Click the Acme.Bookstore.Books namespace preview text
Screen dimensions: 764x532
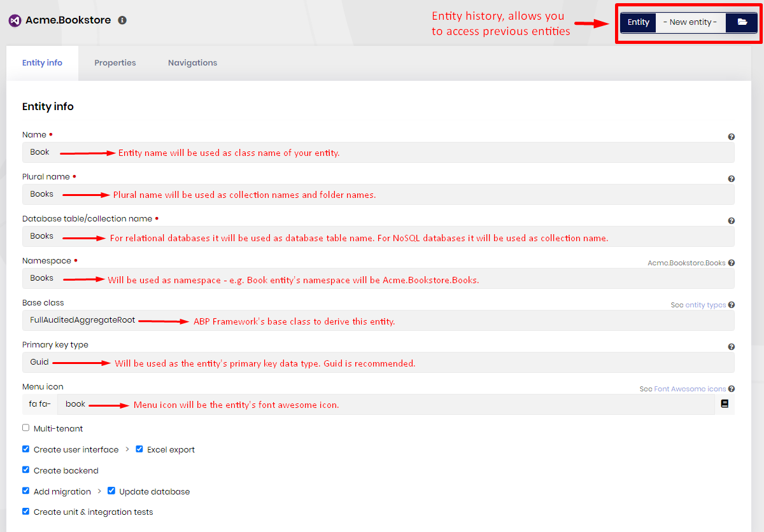(686, 263)
